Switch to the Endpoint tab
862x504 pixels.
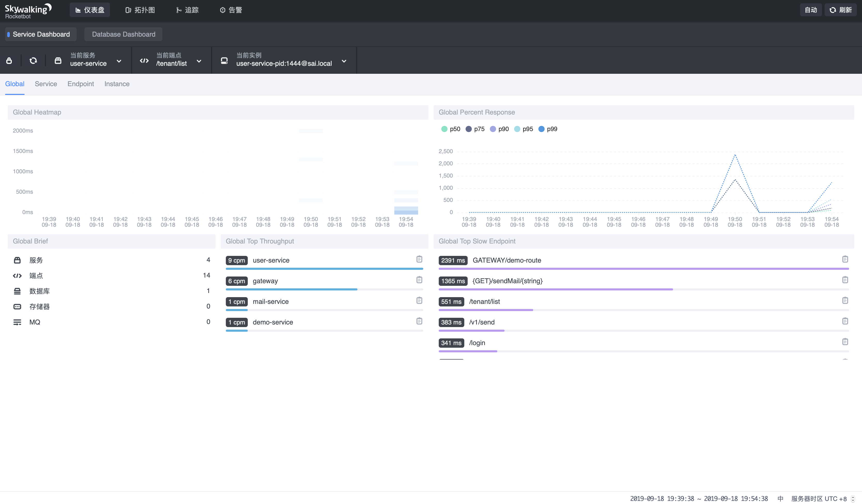(81, 84)
